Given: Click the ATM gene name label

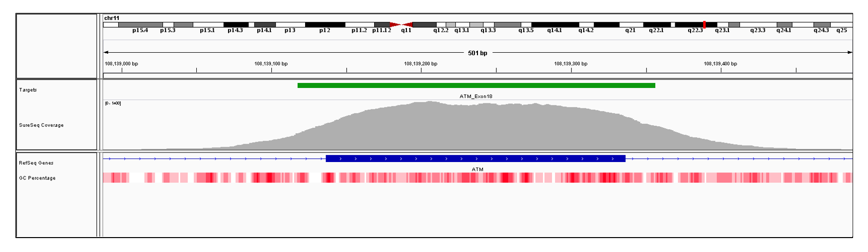Looking at the screenshot, I should 477,169.
